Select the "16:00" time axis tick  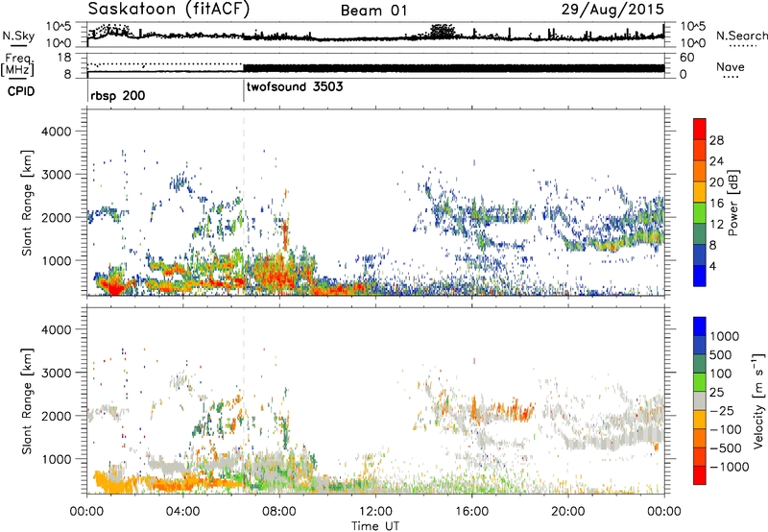[x=471, y=512]
